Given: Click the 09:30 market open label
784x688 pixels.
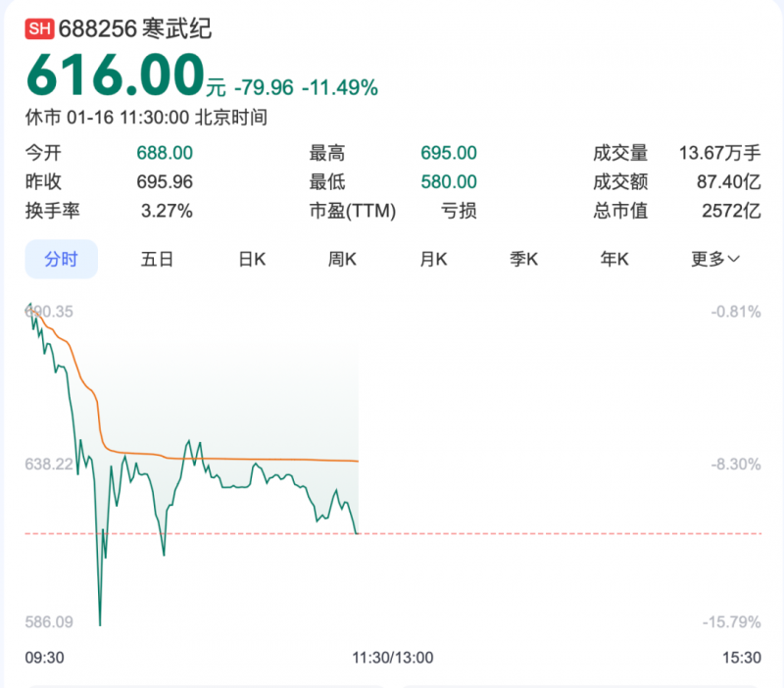Looking at the screenshot, I should coord(43,657).
